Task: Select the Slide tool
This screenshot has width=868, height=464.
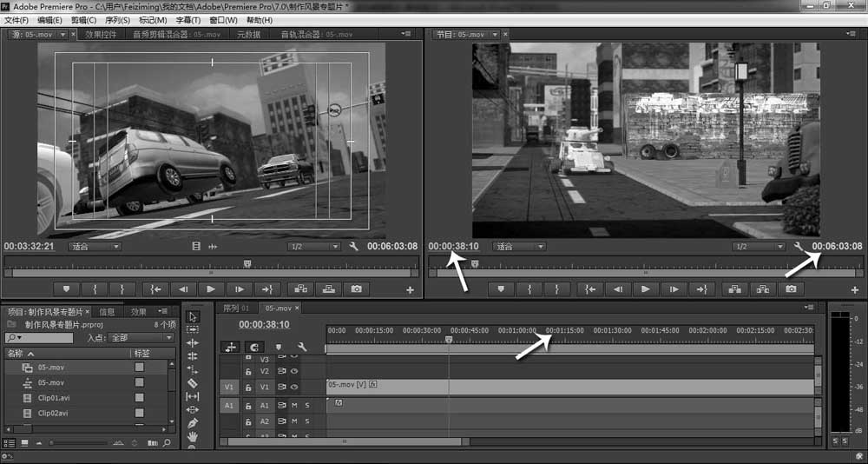Action: point(193,409)
